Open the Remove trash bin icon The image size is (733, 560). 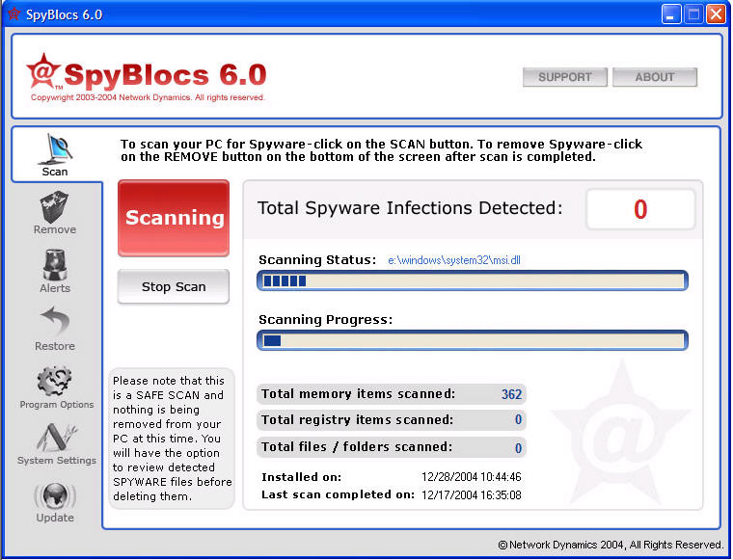tap(55, 206)
